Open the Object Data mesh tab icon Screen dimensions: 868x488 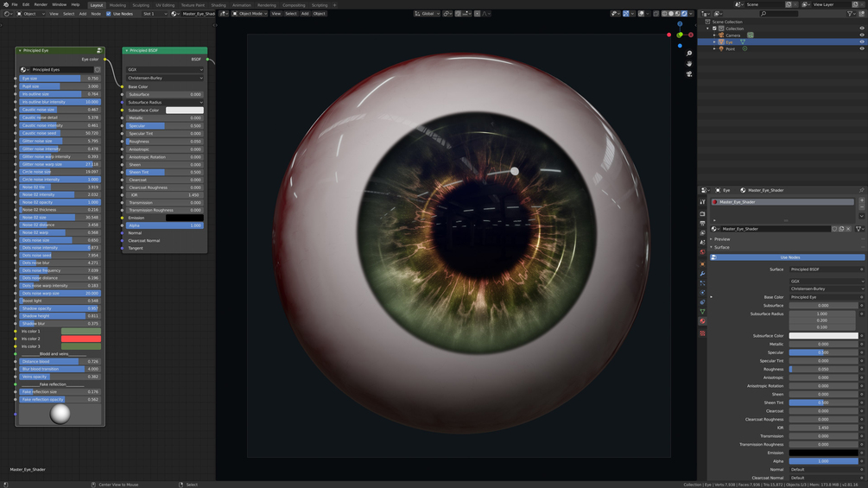[x=702, y=312]
